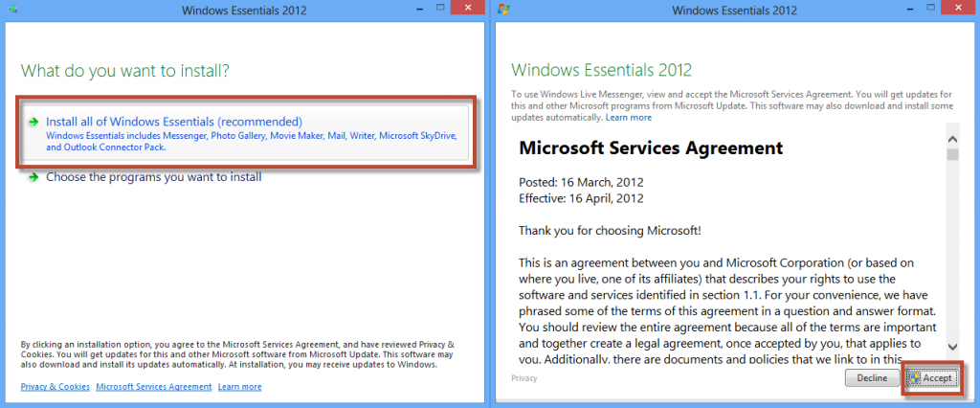Click the Decline button
The image size is (980, 408).
(872, 378)
